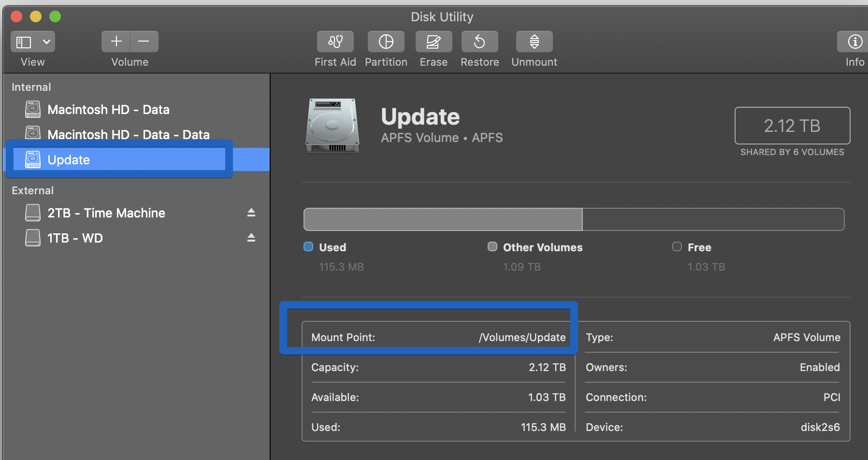Click the APFS Volume • APFS subtitle

[442, 138]
